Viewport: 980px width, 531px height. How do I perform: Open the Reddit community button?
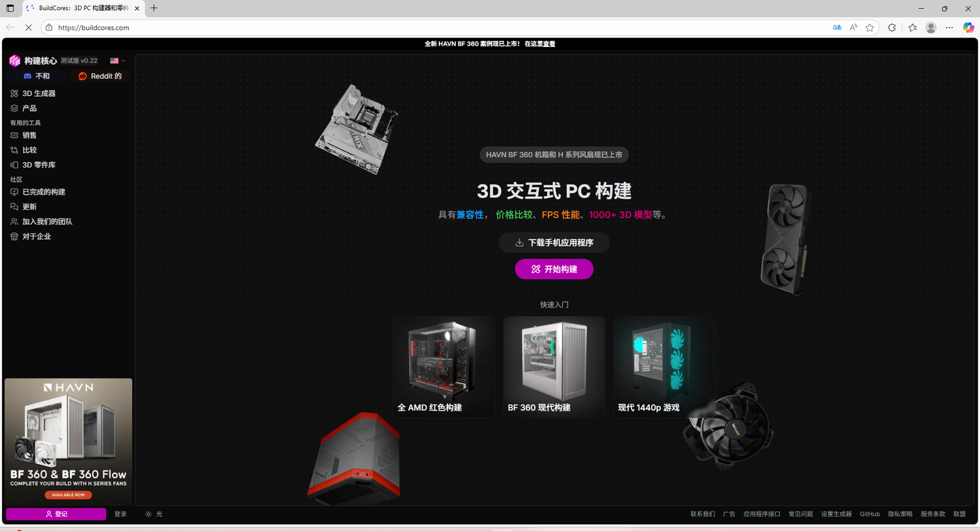(100, 76)
